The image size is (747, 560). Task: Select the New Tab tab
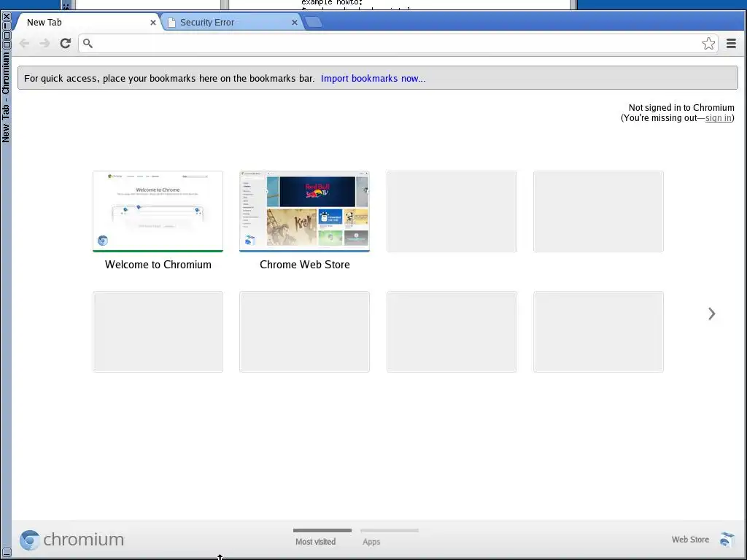click(x=88, y=23)
